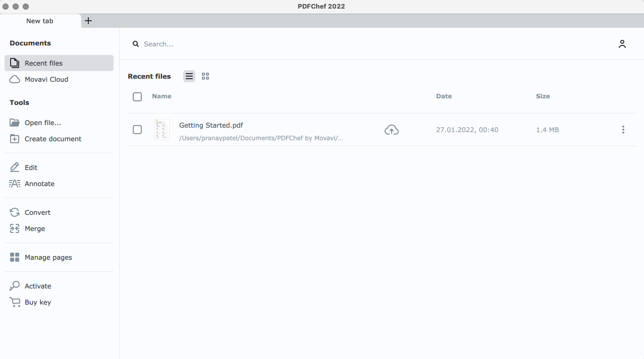Click the Edit label
Image resolution: width=644 pixels, height=359 pixels.
(x=31, y=167)
